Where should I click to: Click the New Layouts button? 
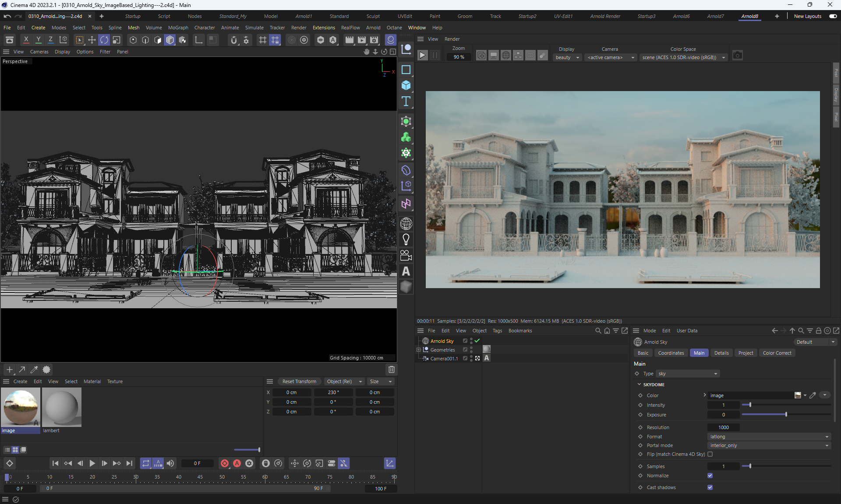point(807,16)
